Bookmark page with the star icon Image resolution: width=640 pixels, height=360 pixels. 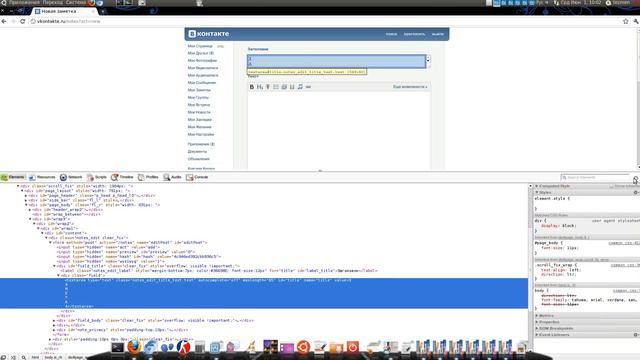click(x=625, y=21)
